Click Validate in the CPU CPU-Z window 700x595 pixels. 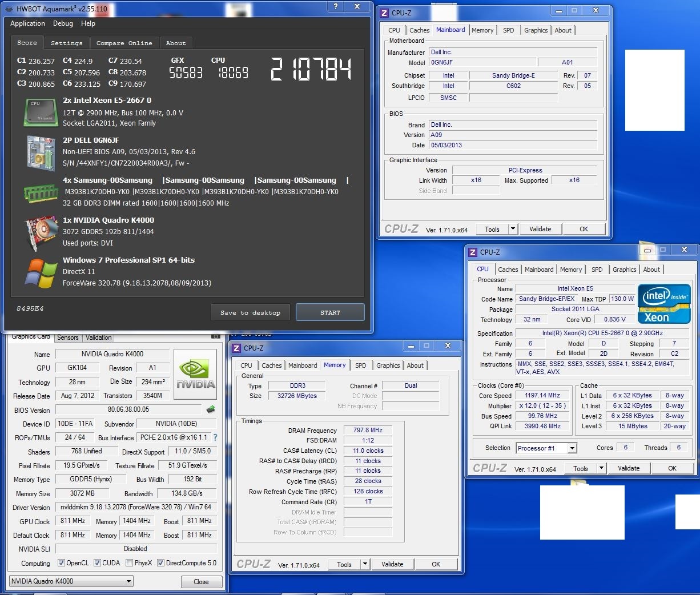(629, 468)
